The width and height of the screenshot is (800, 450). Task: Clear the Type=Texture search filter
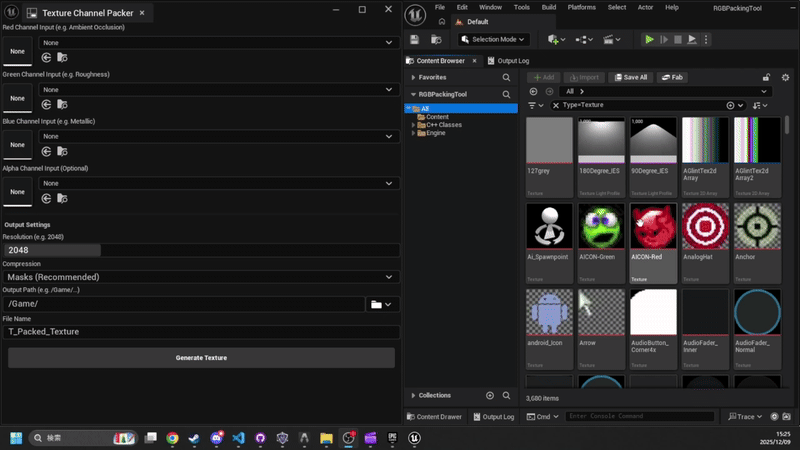point(556,105)
